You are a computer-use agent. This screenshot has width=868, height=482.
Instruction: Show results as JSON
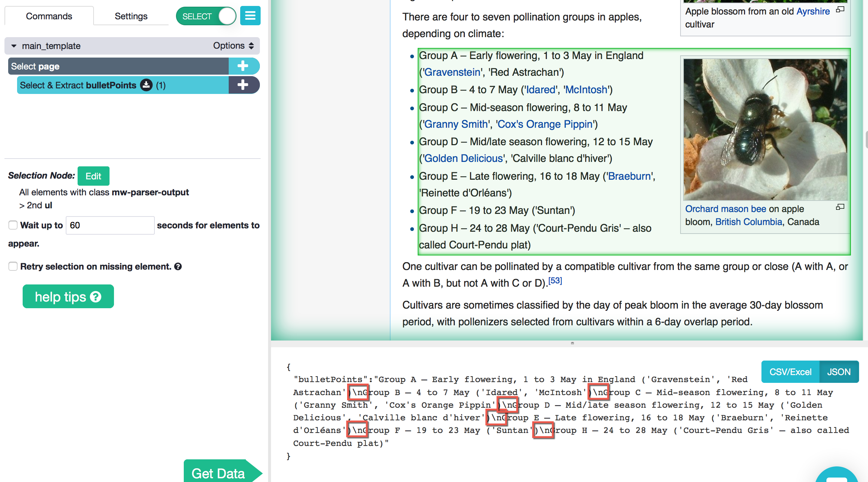tap(839, 372)
